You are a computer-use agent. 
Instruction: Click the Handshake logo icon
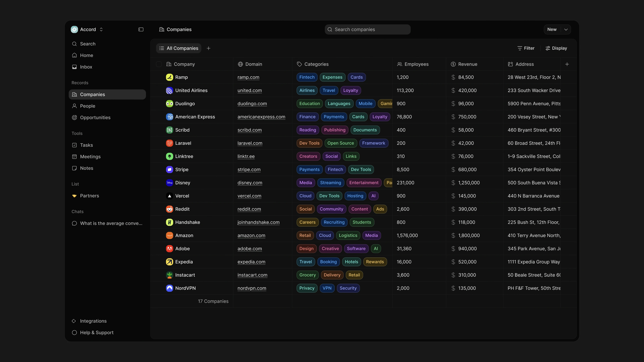tap(170, 222)
